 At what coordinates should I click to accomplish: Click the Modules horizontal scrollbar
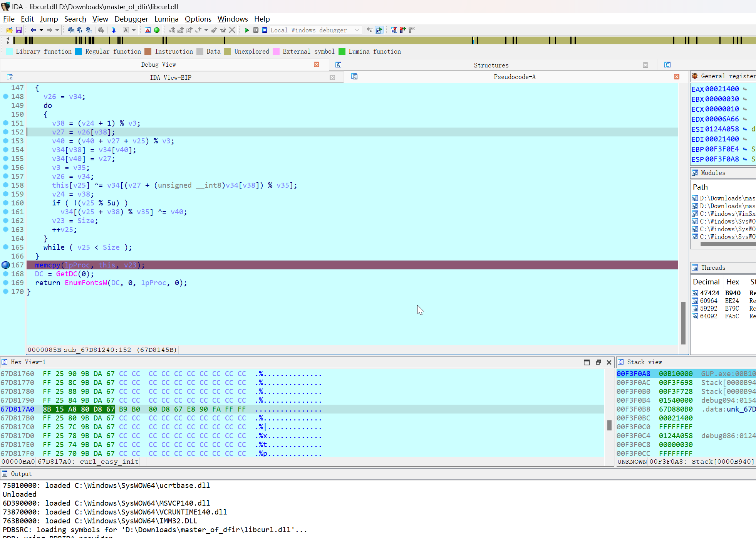(728, 244)
